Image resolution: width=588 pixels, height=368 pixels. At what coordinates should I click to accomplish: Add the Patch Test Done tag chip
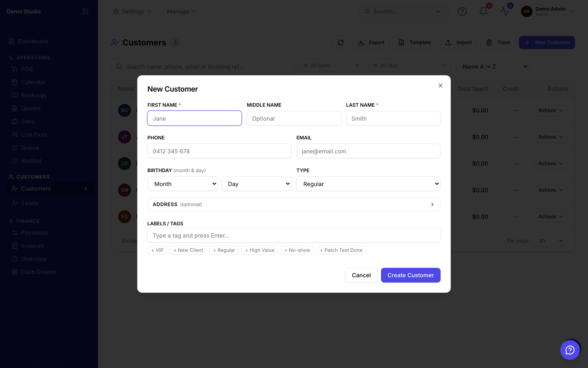[x=341, y=250]
